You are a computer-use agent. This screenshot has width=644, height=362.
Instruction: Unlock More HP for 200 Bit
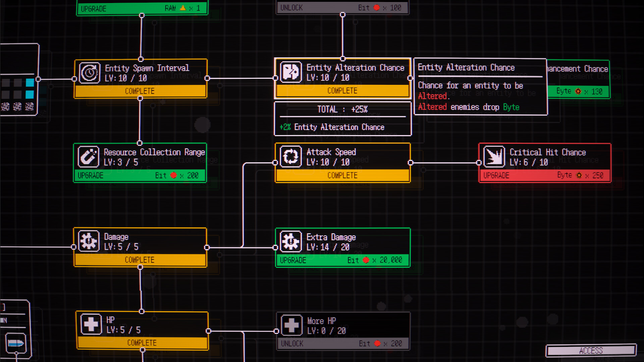[342, 343]
